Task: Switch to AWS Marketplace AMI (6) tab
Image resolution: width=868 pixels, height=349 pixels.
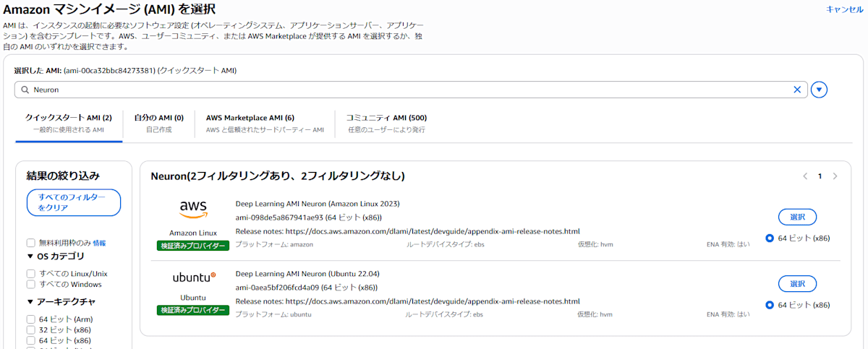Action: pos(265,123)
